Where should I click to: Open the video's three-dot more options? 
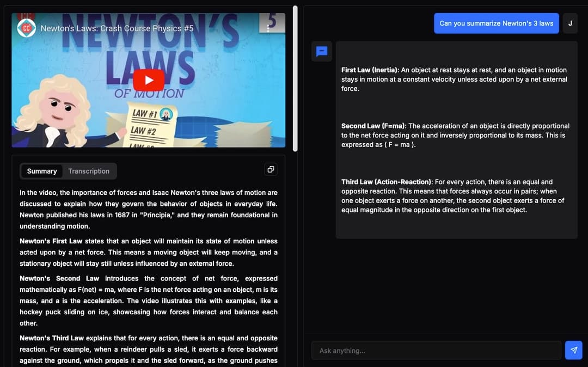268,28
